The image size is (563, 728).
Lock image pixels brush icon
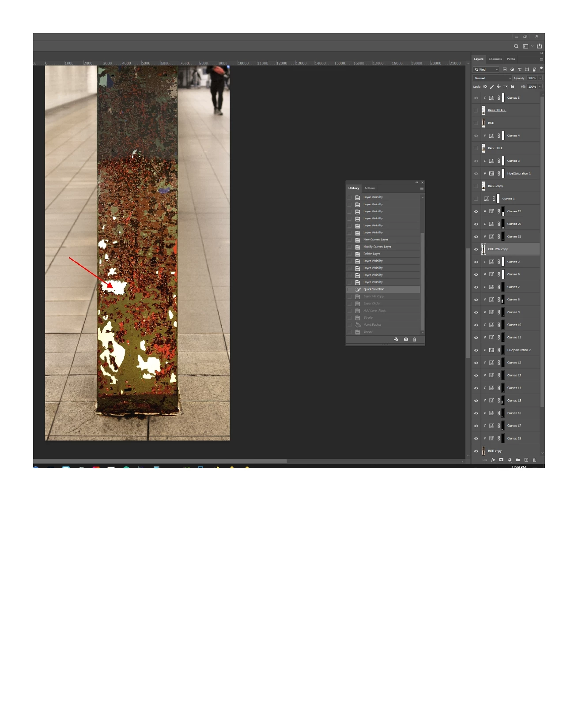(x=492, y=86)
